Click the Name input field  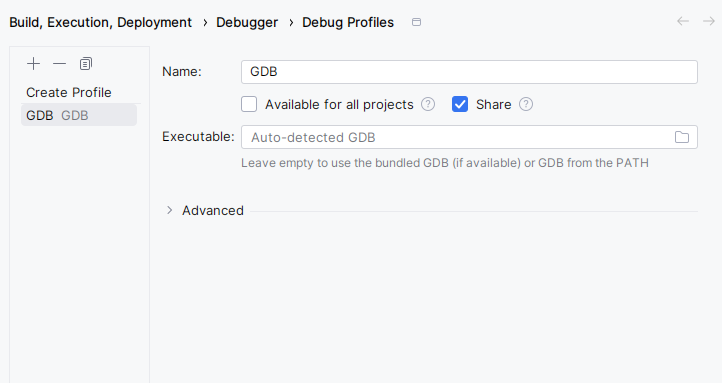[x=469, y=72]
